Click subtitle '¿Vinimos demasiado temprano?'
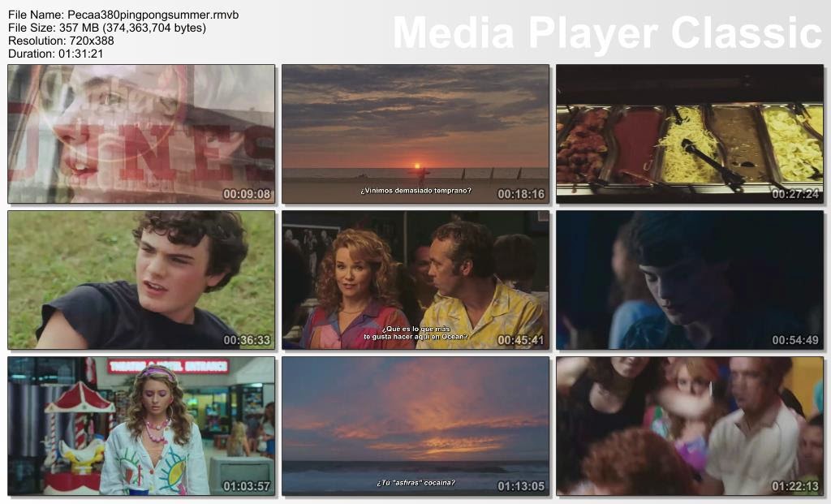 [416, 190]
